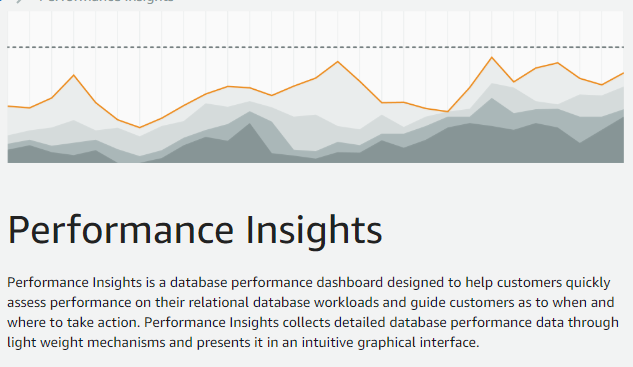The image size is (633, 367).
Task: Click the second orange peak near the right edge
Action: point(558,63)
